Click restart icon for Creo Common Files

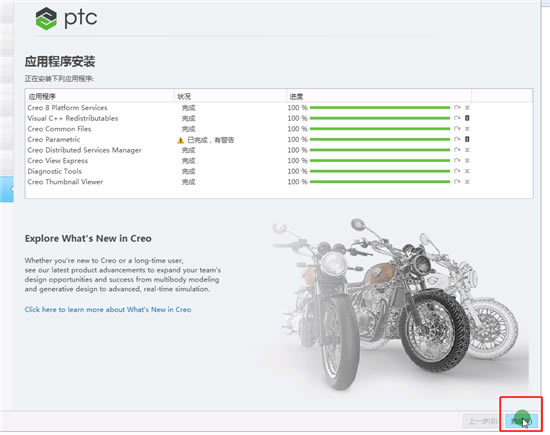pyautogui.click(x=457, y=129)
